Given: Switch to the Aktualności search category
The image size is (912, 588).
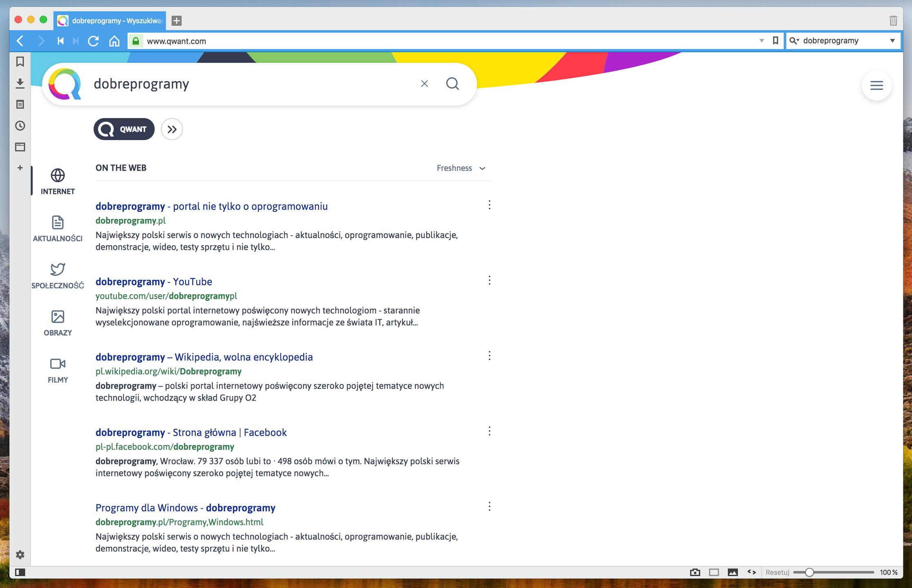Looking at the screenshot, I should [58, 229].
